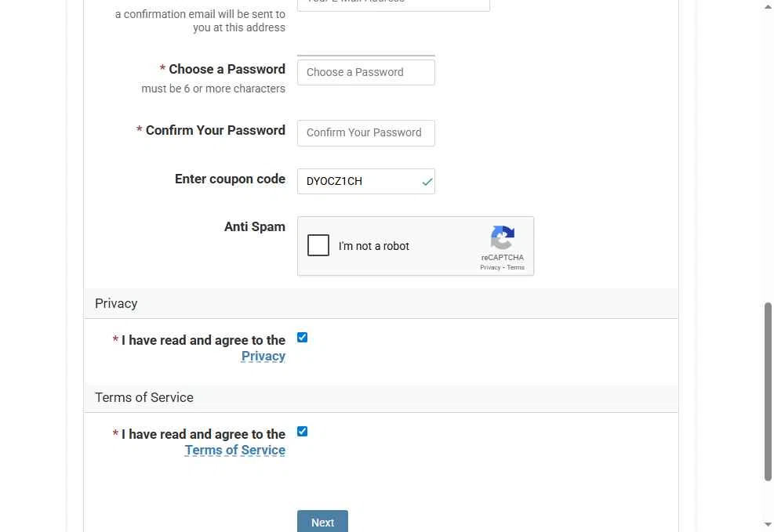Untick the Privacy agreement checkbox
This screenshot has height=532, width=774.
click(302, 338)
